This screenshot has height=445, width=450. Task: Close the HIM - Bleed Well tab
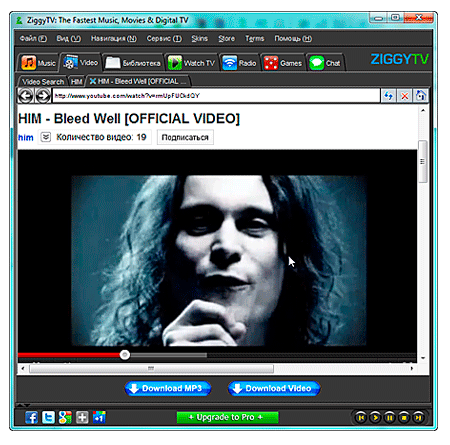coord(93,81)
